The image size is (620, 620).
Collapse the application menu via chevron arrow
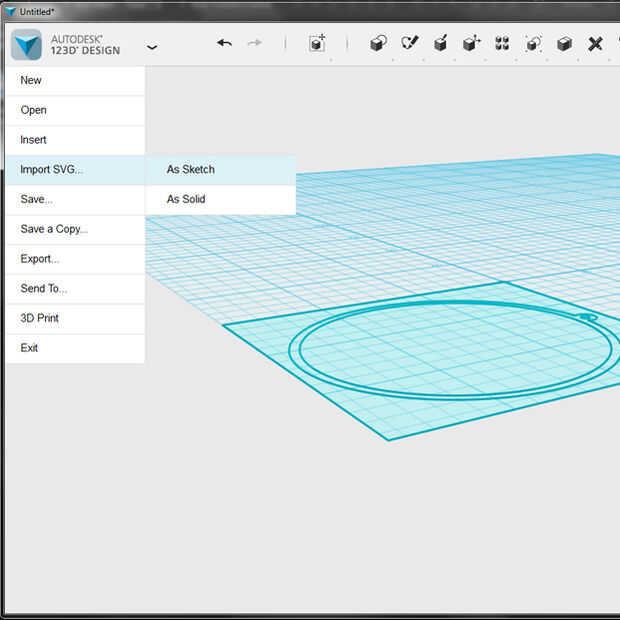coord(152,46)
